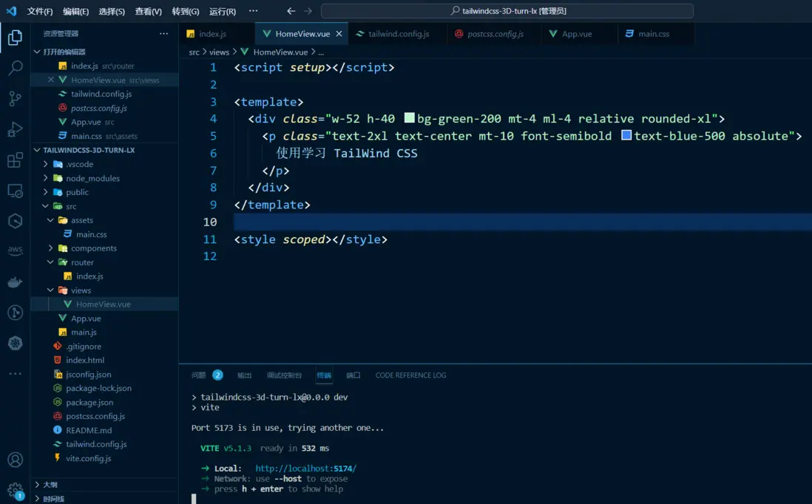Open the Manage gear icon at bottom left

[15, 488]
